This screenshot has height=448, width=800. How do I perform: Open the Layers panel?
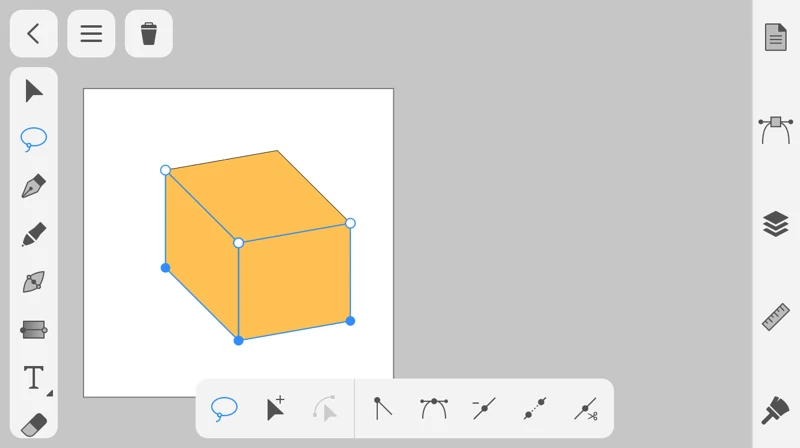[776, 224]
